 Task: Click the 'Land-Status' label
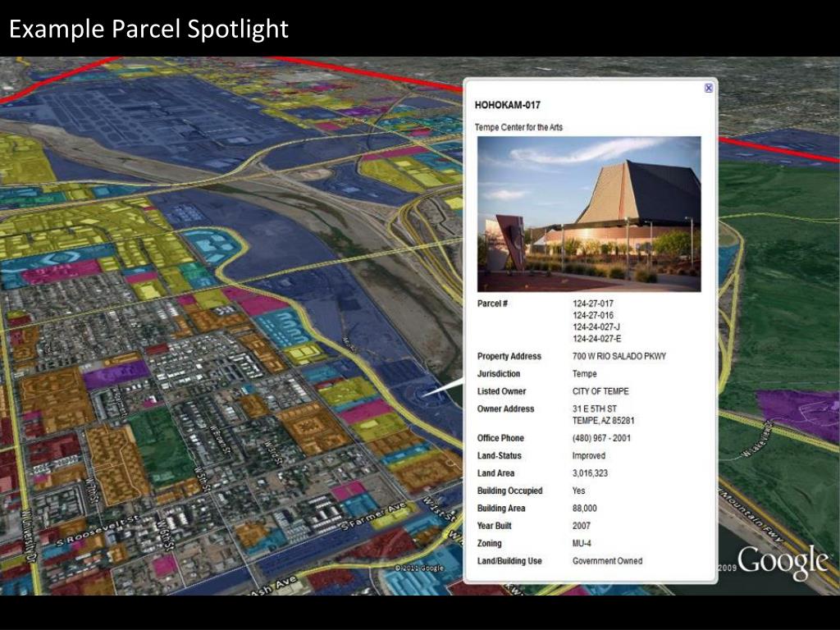[499, 456]
